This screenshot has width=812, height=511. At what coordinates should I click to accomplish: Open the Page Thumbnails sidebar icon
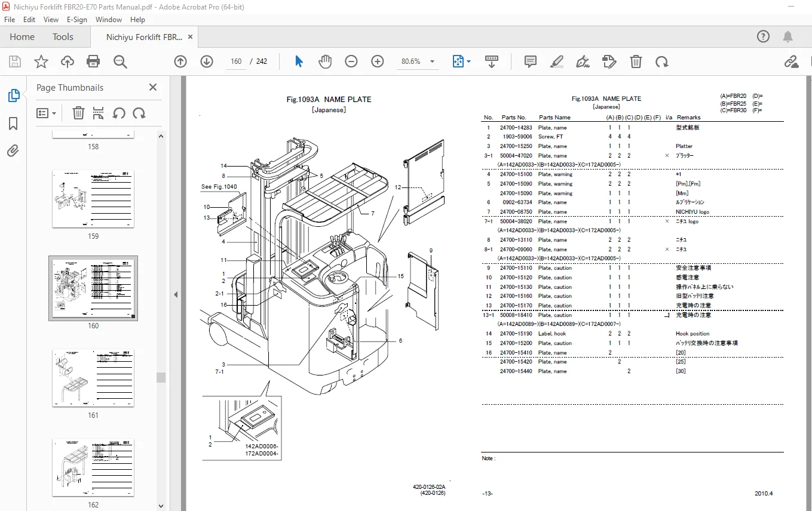(13, 96)
